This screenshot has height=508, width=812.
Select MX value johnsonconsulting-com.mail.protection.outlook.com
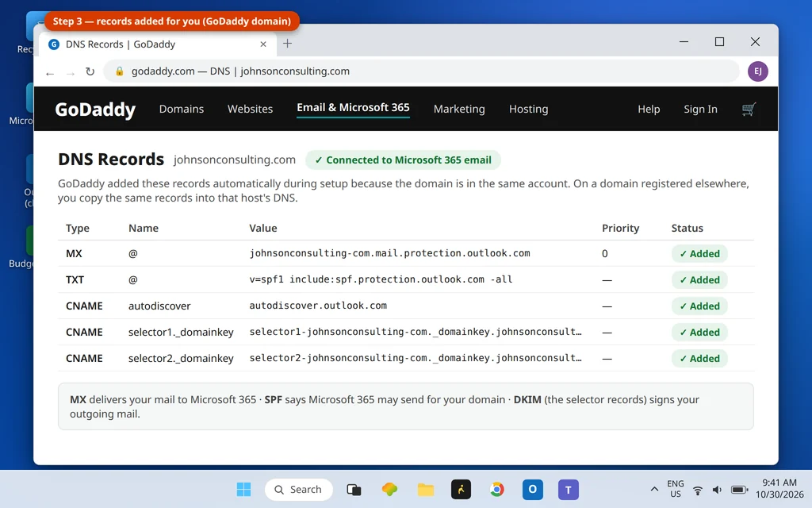tap(389, 253)
